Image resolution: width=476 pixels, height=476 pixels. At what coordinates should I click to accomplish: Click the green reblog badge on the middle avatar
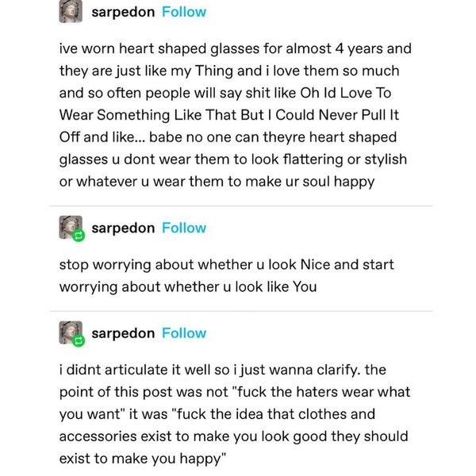tap(79, 236)
